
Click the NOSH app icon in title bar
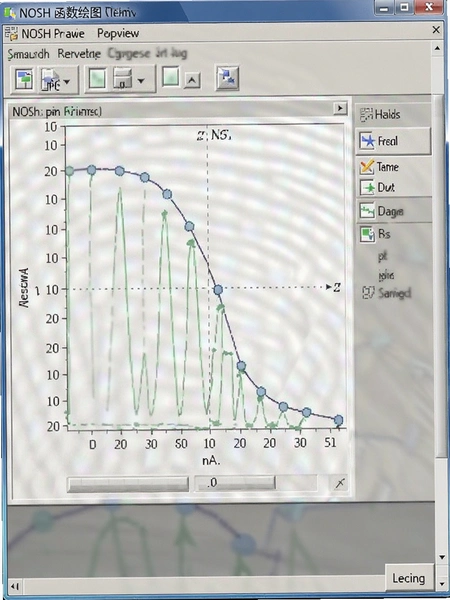9,13
